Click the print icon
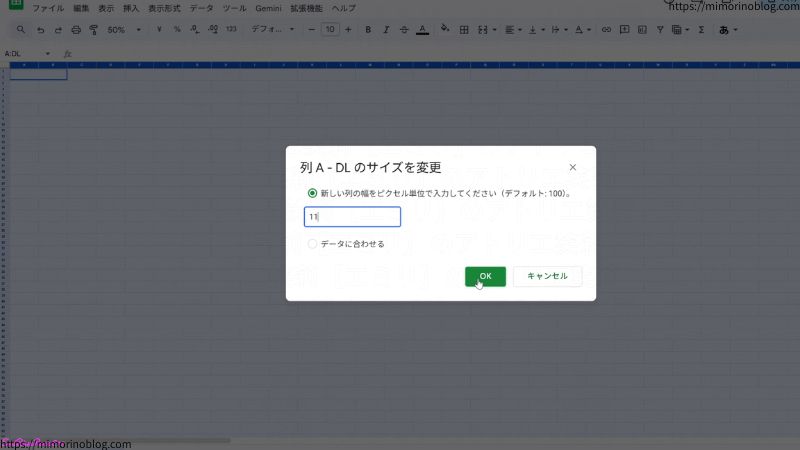 (x=76, y=30)
